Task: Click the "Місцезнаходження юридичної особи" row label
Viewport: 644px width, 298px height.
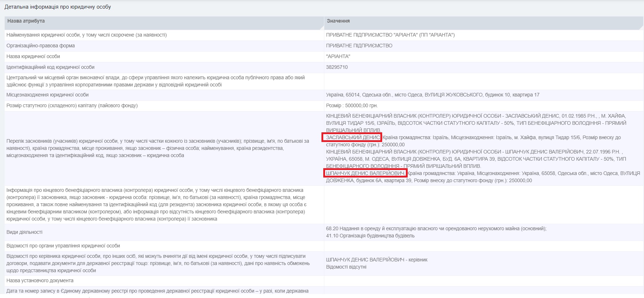Action: (x=47, y=95)
